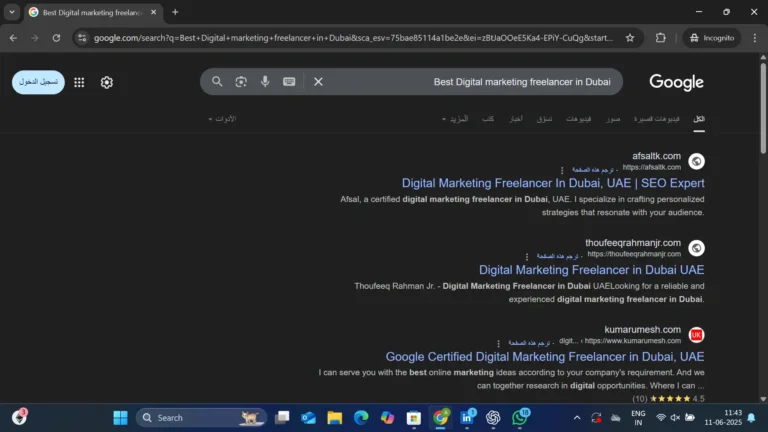The image size is (768, 432).
Task: Open the ENG IN language switcher
Action: [x=638, y=418]
